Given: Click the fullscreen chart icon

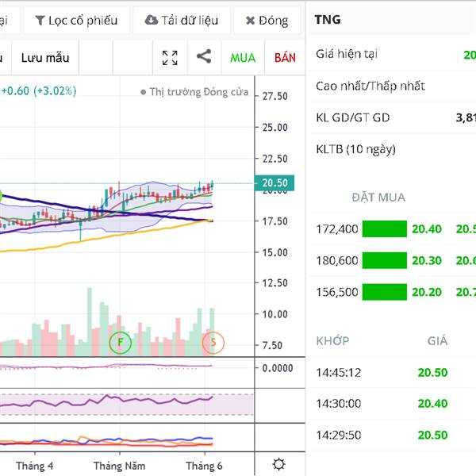Looking at the screenshot, I should (x=170, y=57).
